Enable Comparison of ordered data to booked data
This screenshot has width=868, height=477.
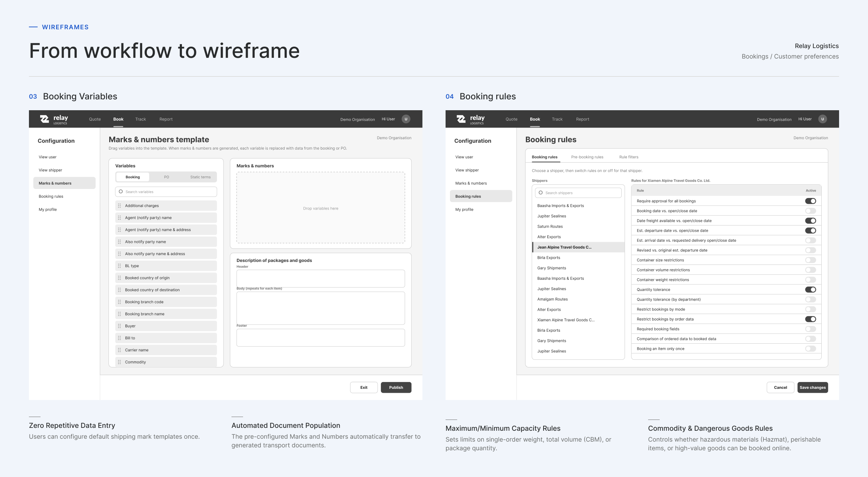pyautogui.click(x=810, y=339)
